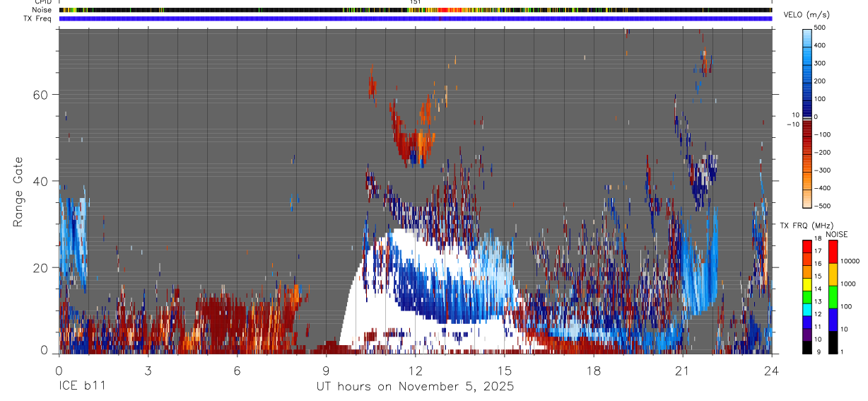Viewport: 868px width, 401px height.
Task: Click the 151 CPID value above noise strip
Action: point(415,2)
